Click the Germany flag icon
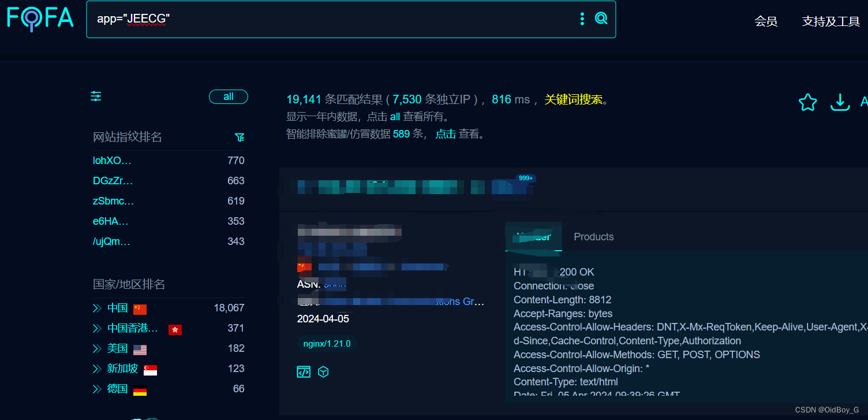 [x=140, y=390]
